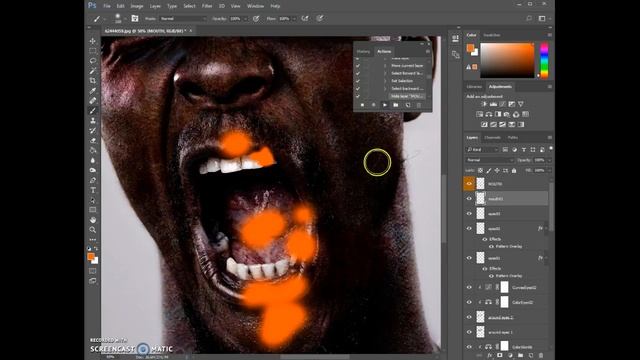
Task: Open the Layers filter Kind dropdown
Action: [x=482, y=150]
